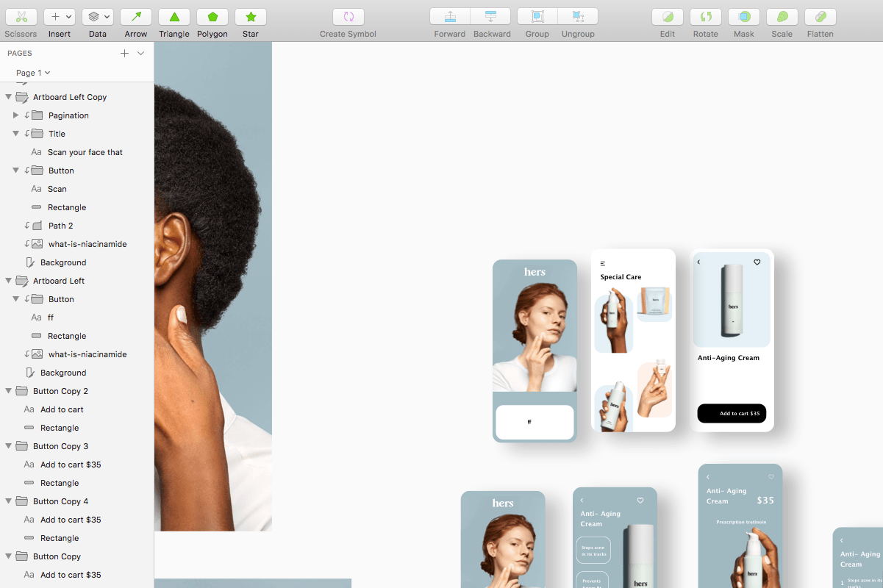Click the back chevron on the white Anti-Aging Cream artboard
The height and width of the screenshot is (588, 883).
click(698, 262)
